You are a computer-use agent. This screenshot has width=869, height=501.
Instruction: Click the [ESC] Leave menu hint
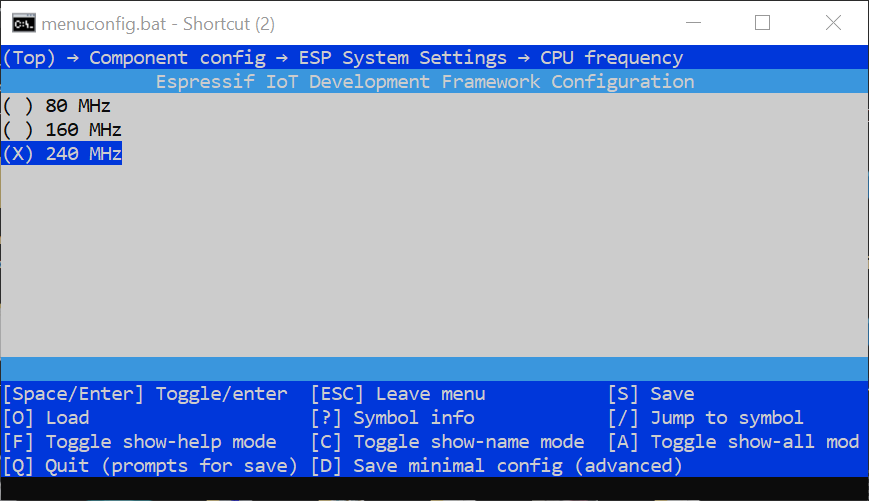pyautogui.click(x=398, y=394)
